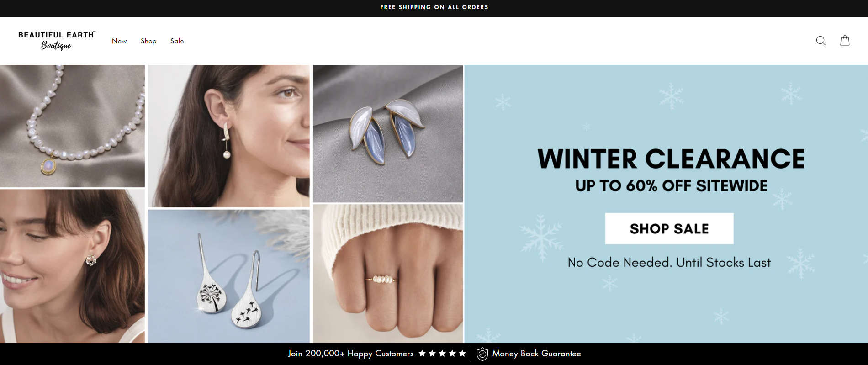
Task: Open the Sale menu item
Action: coord(177,41)
